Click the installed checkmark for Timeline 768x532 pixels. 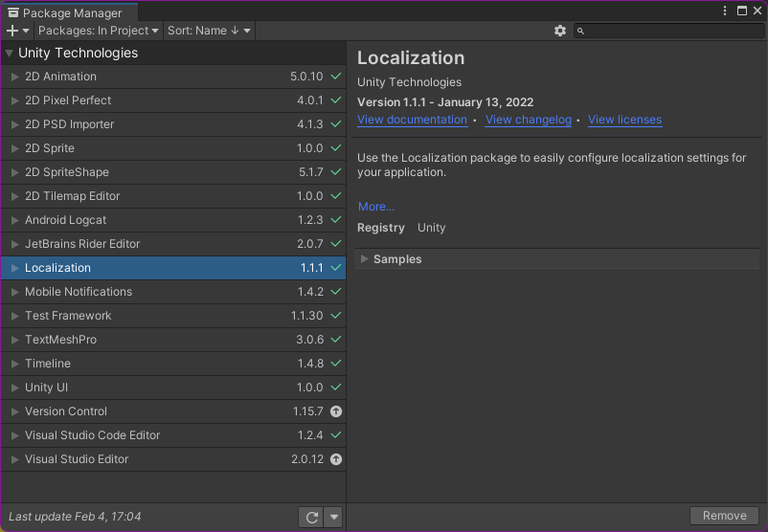coord(336,364)
